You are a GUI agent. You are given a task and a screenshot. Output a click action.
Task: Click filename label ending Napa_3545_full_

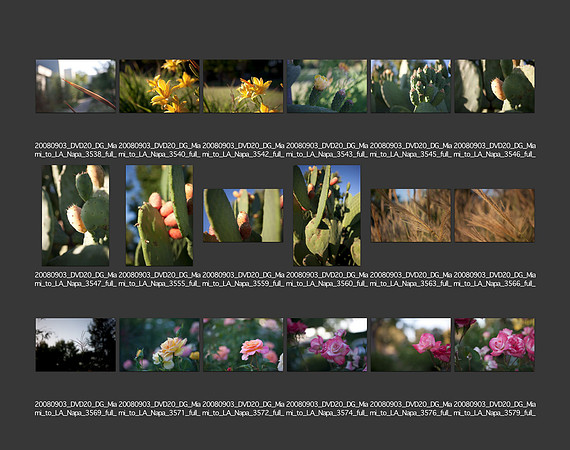[411, 150]
